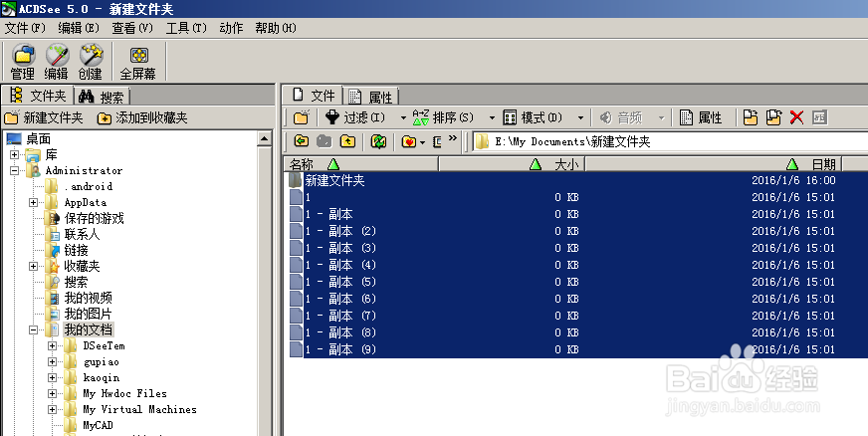Select the MyCAD folder
Viewport: 868px width, 436px height.
coord(98,425)
